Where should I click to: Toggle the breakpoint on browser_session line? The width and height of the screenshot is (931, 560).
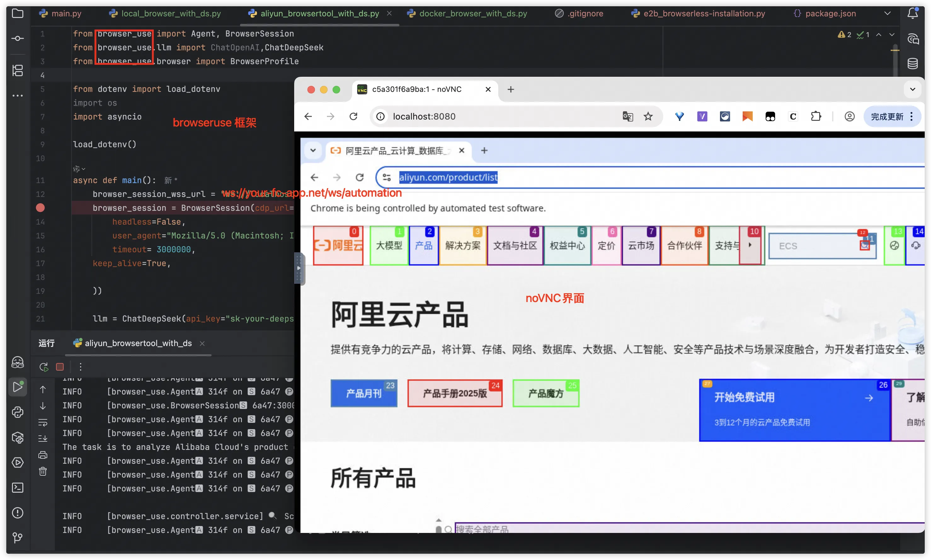(x=40, y=208)
